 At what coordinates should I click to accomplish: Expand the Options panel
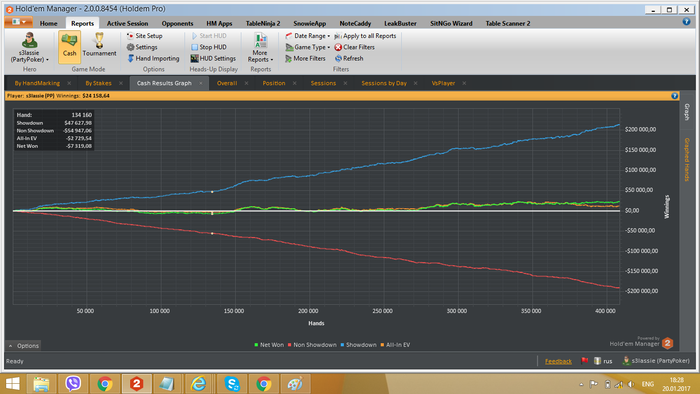coord(24,345)
